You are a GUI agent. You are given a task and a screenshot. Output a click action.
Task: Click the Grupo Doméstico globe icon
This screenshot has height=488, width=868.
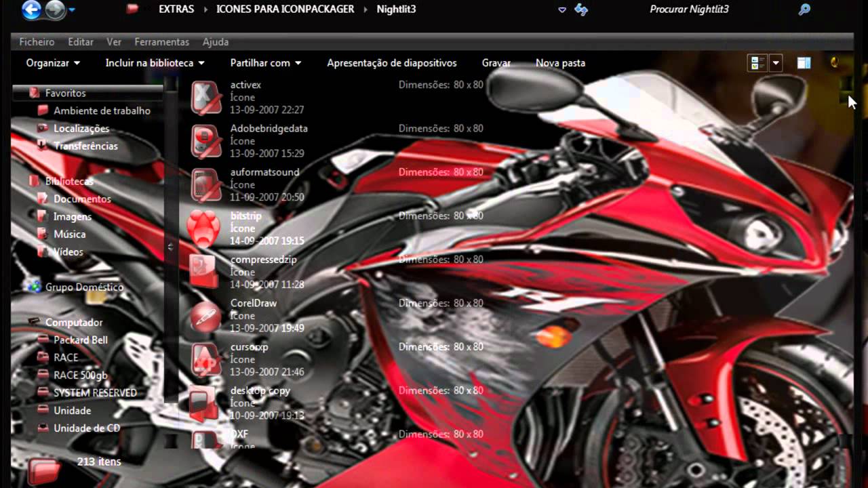pyautogui.click(x=33, y=287)
